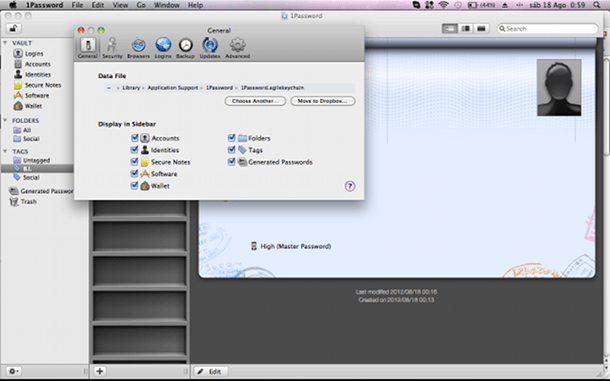Uncheck Identities in sidebar display

[135, 150]
